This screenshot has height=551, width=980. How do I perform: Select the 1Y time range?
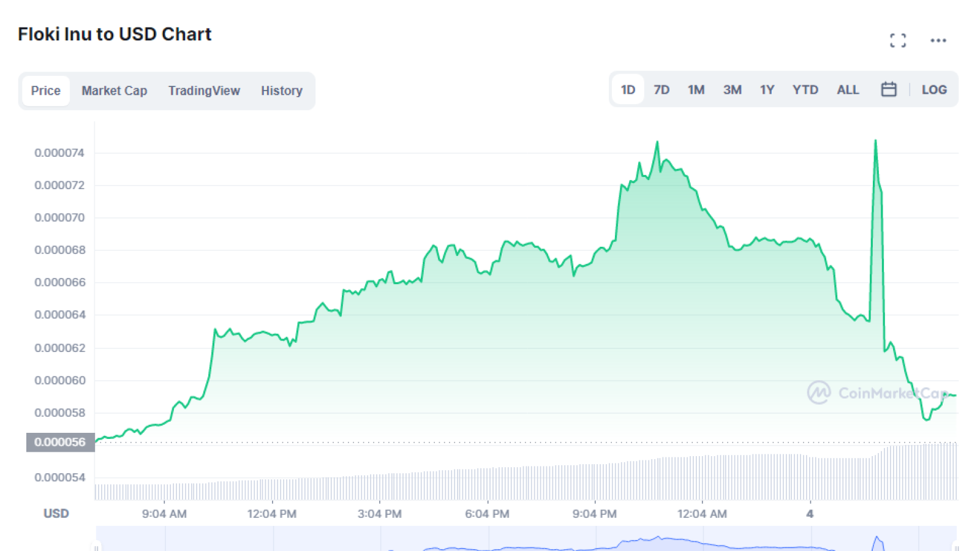(x=767, y=89)
